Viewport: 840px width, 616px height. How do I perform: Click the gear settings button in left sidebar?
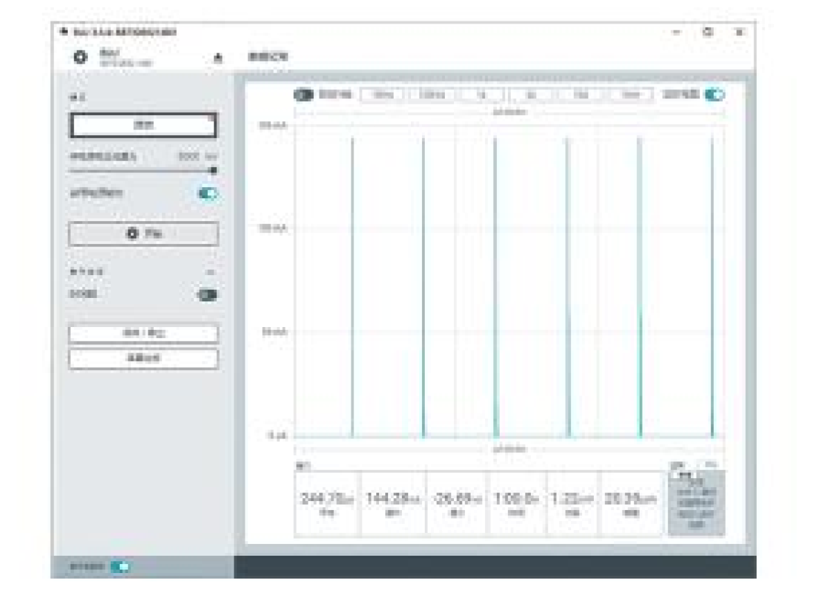click(x=143, y=234)
